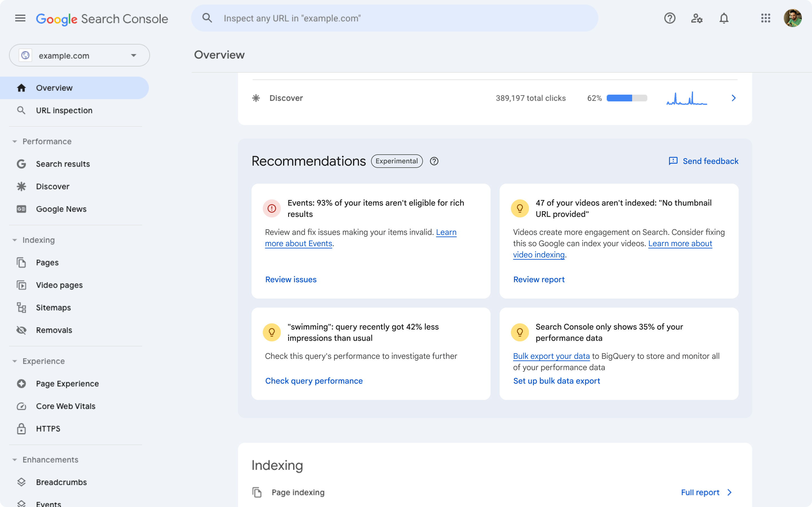Select the Page Experience menu item
Image resolution: width=812 pixels, height=507 pixels.
coord(67,383)
